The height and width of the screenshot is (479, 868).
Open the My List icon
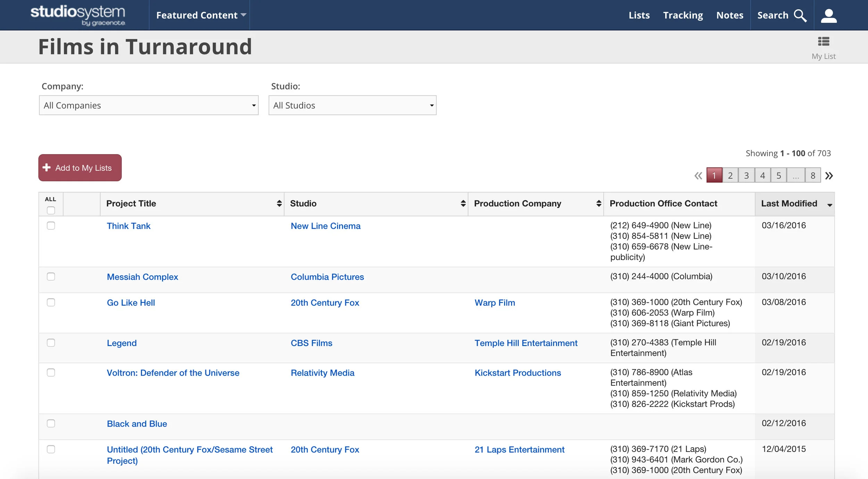pos(824,42)
